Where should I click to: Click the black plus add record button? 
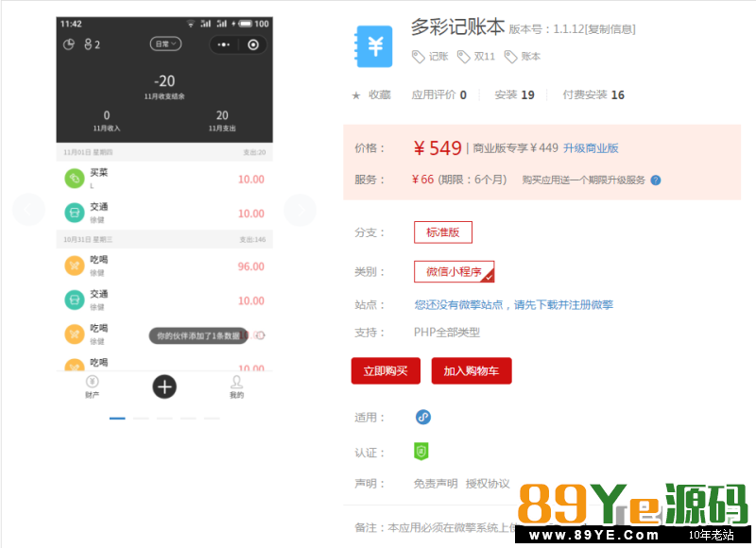[164, 386]
